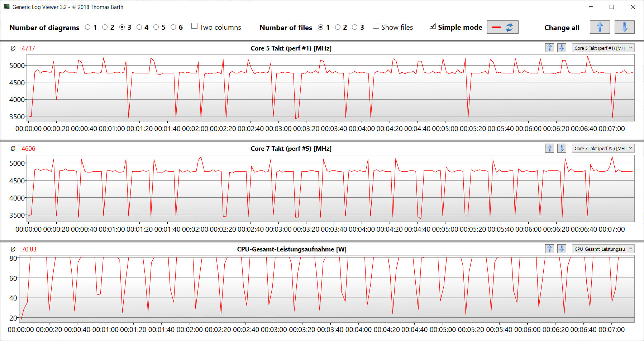Click the Number of diagrams label
Image resolution: width=644 pixels, height=341 pixels.
pyautogui.click(x=44, y=28)
